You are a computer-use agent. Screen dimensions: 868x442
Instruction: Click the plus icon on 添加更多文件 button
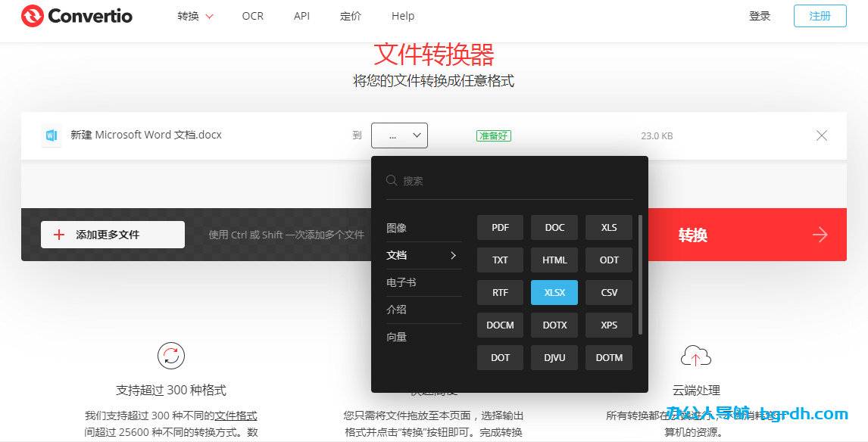click(x=59, y=235)
